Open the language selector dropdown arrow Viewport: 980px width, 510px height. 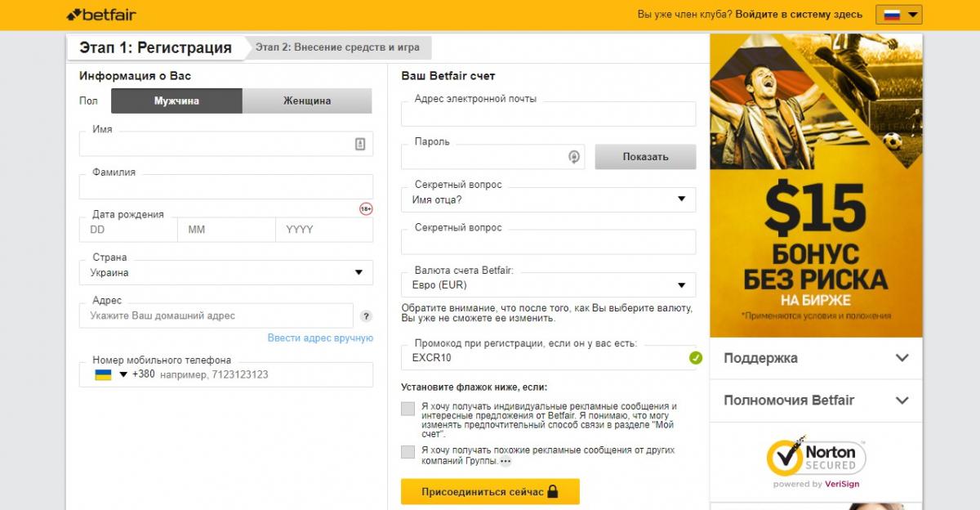coord(913,14)
